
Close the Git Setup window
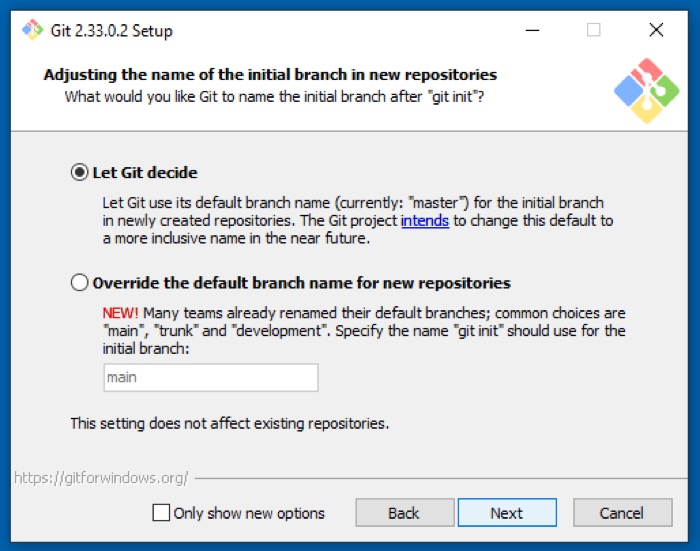coord(656,30)
